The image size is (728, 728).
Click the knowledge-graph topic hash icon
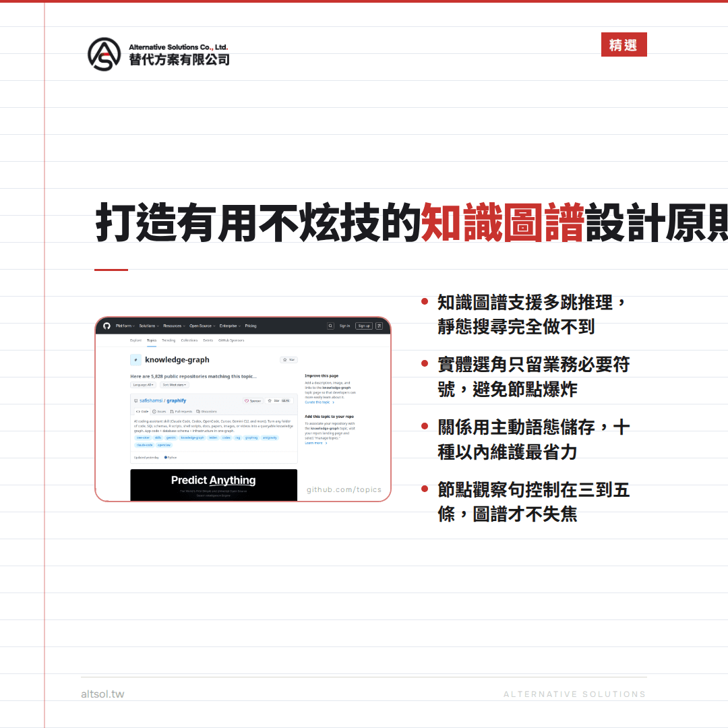coord(135,360)
